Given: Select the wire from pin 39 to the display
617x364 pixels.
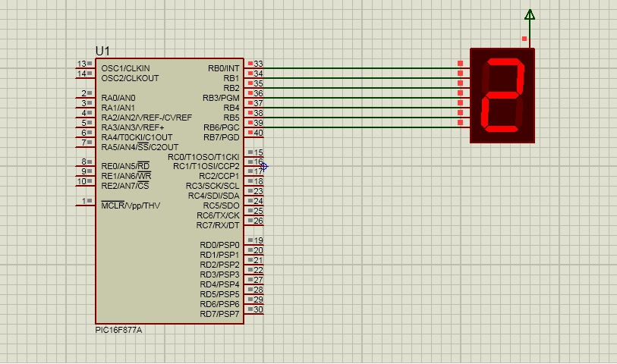Looking at the screenshot, I should point(362,127).
